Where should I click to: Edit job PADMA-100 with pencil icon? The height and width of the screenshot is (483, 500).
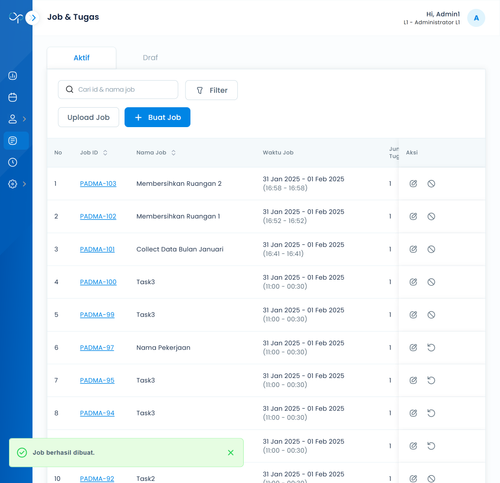coord(413,282)
